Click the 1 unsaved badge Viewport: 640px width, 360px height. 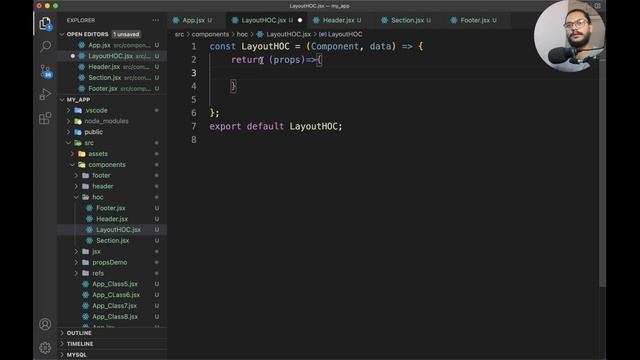coord(126,34)
